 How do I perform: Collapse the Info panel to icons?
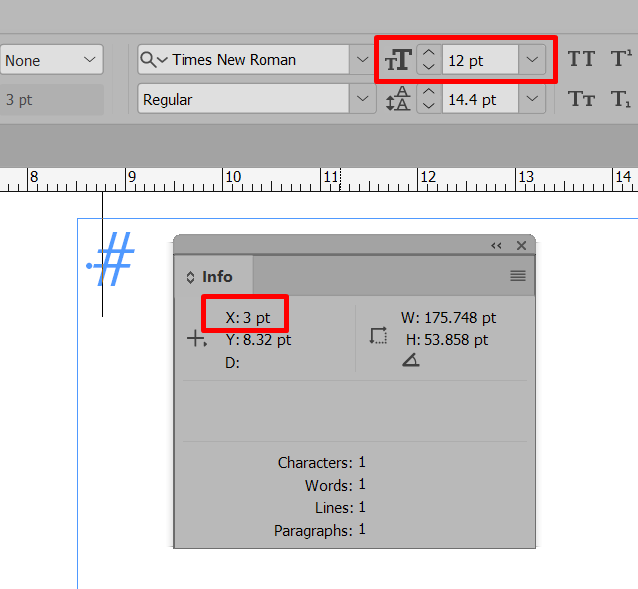(x=496, y=246)
